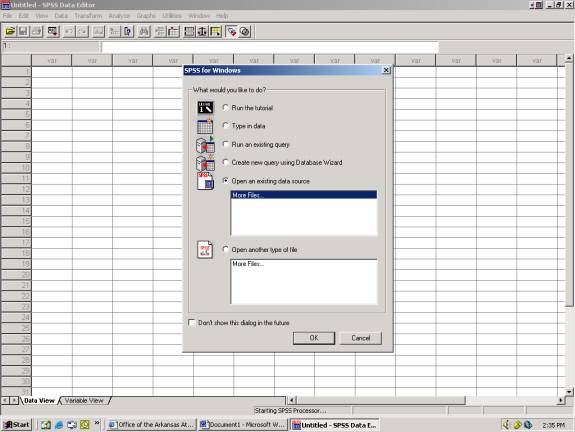Open the Data menu
The height and width of the screenshot is (432, 575).
point(61,16)
